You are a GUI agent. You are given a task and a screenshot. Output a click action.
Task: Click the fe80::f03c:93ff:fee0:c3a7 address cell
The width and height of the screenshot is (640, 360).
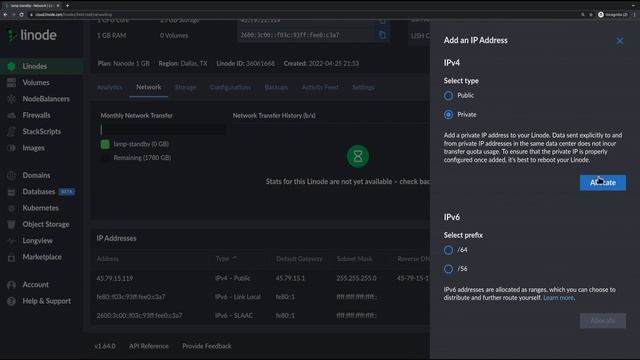point(131,297)
